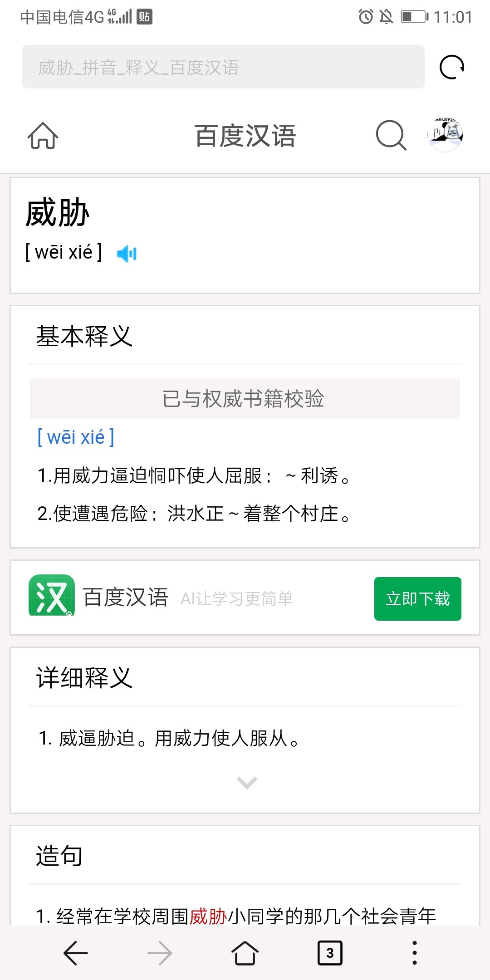Tap the green 汉 app logo
Image resolution: width=490 pixels, height=980 pixels.
pyautogui.click(x=52, y=596)
